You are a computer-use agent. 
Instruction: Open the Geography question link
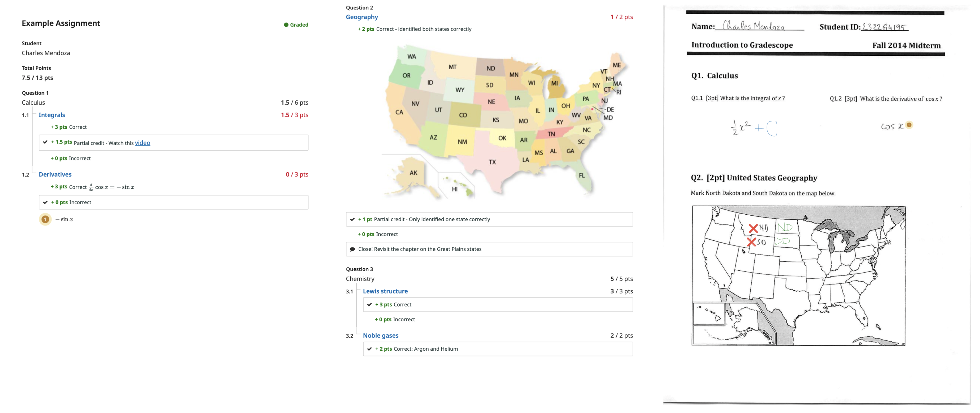(x=362, y=17)
